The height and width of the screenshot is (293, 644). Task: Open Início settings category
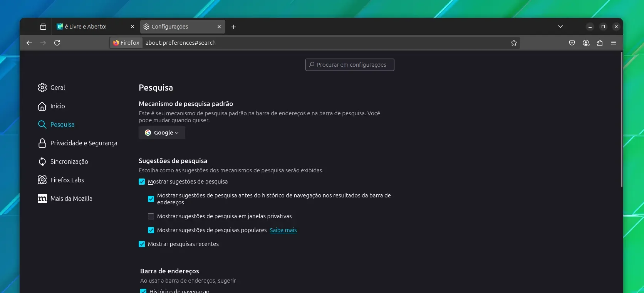tap(51, 106)
